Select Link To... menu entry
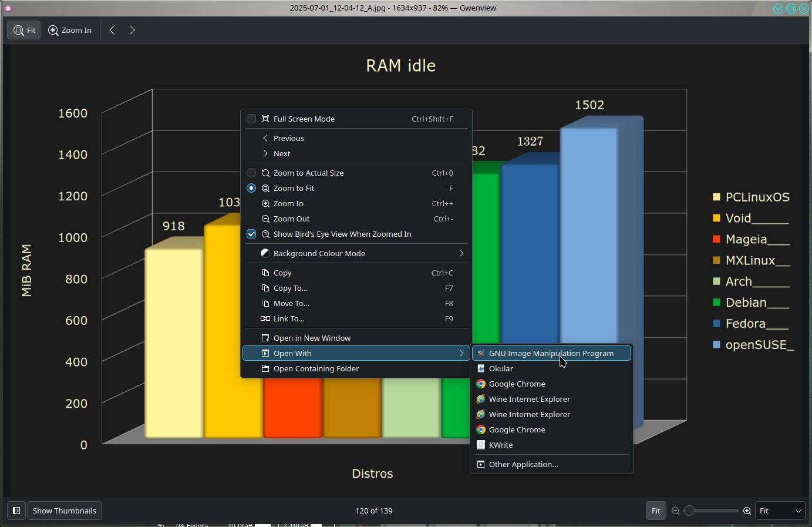The height and width of the screenshot is (527, 812). (x=356, y=318)
